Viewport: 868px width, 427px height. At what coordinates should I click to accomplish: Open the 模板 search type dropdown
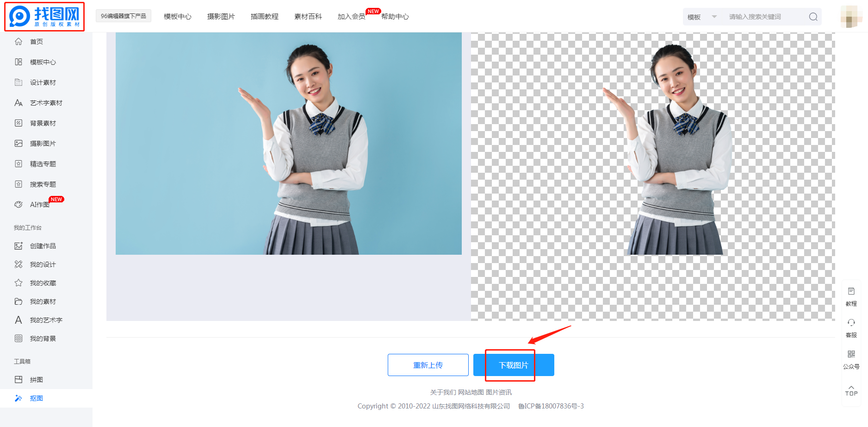click(701, 17)
